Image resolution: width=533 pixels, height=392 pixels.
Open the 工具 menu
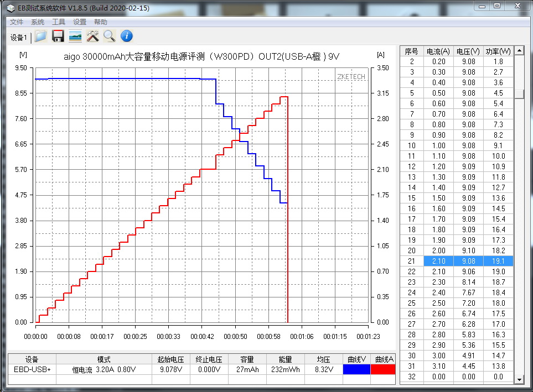click(x=59, y=22)
